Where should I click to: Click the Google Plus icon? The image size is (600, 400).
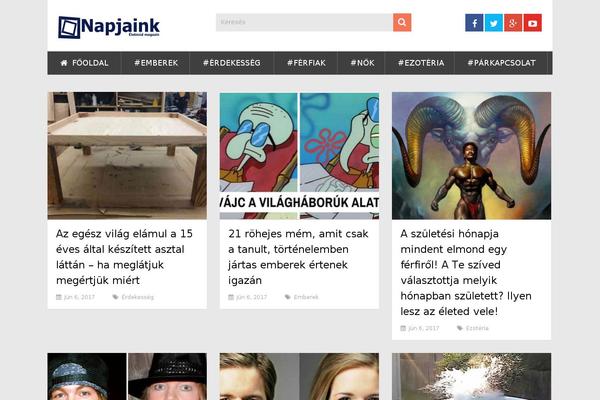coord(513,23)
